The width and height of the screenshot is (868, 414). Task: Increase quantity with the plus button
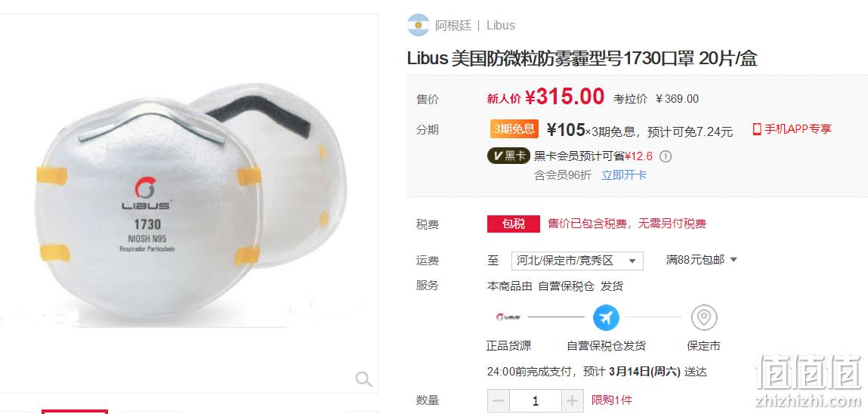[x=572, y=400]
